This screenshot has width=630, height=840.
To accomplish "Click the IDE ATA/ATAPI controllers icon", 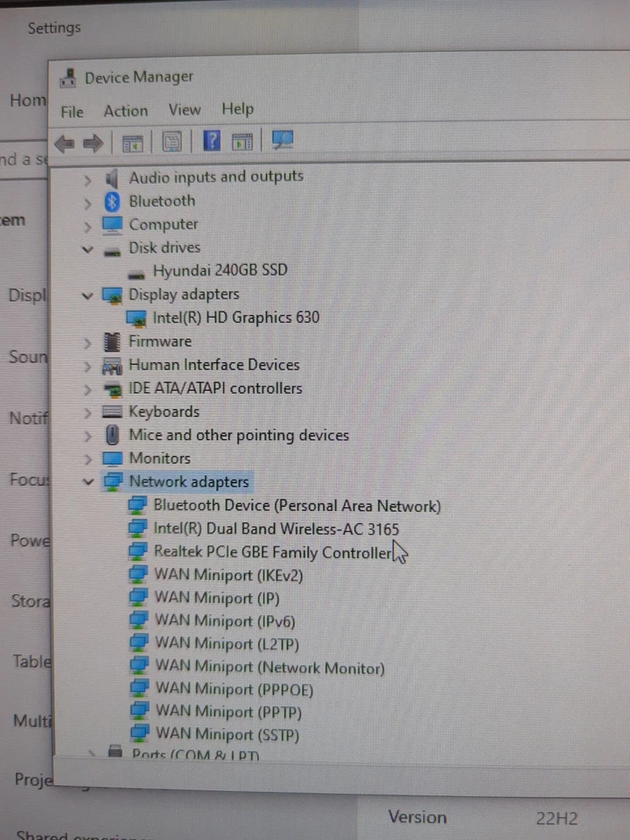I will tap(113, 390).
